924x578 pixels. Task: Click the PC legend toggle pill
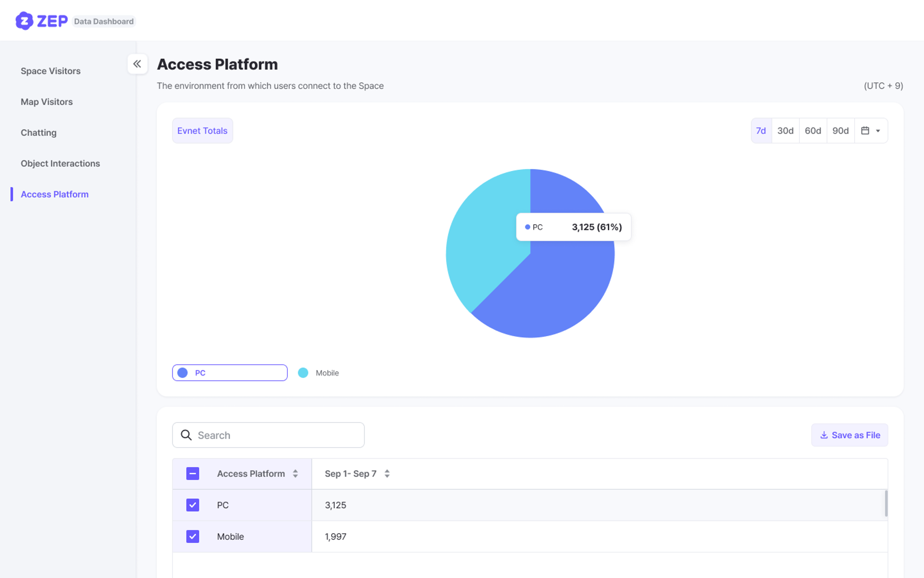coord(230,373)
